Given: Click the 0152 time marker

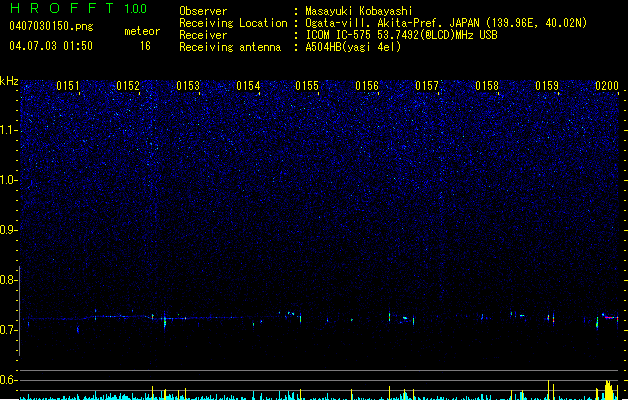Looking at the screenshot, I should [128, 86].
